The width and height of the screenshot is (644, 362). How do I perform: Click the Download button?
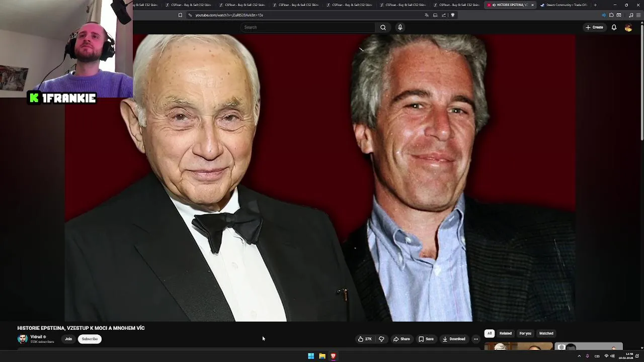click(454, 339)
